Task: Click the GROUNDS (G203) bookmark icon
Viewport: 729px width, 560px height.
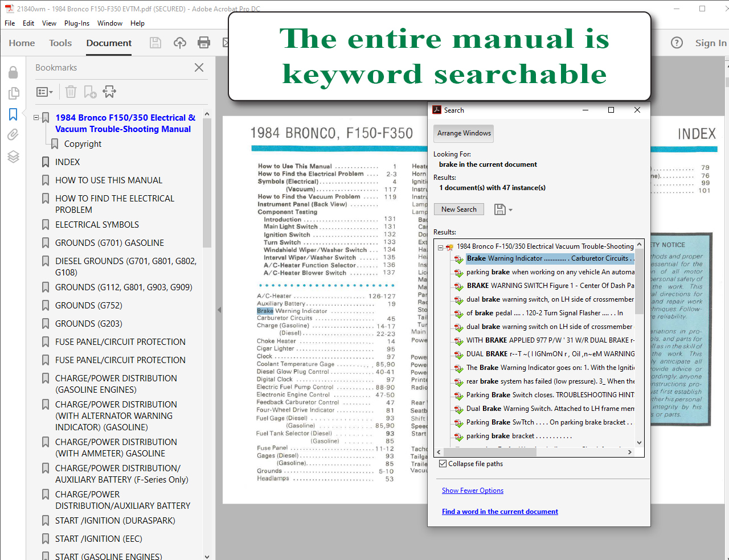Action: (x=46, y=324)
